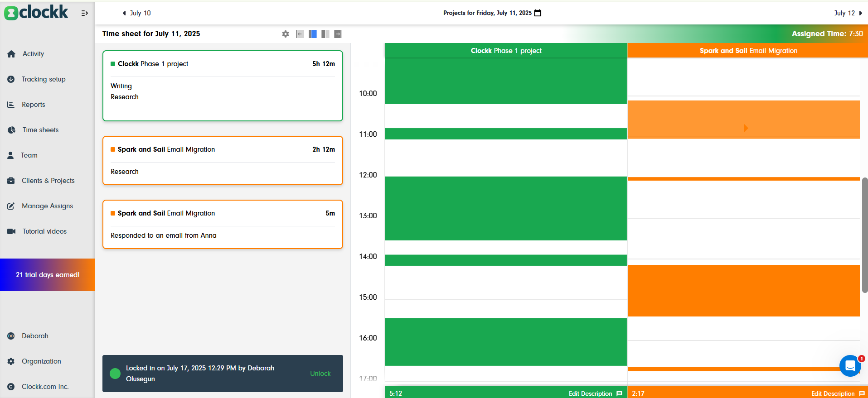The width and height of the screenshot is (868, 398).
Task: Open the Time sheets page
Action: coord(40,130)
